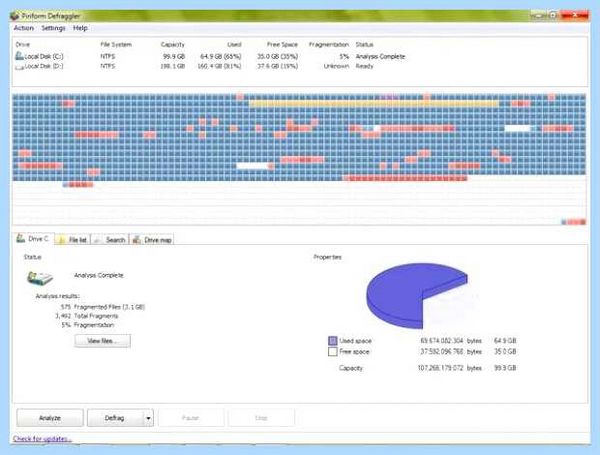Click the '64.9 GB (65%)' used value

(x=220, y=56)
